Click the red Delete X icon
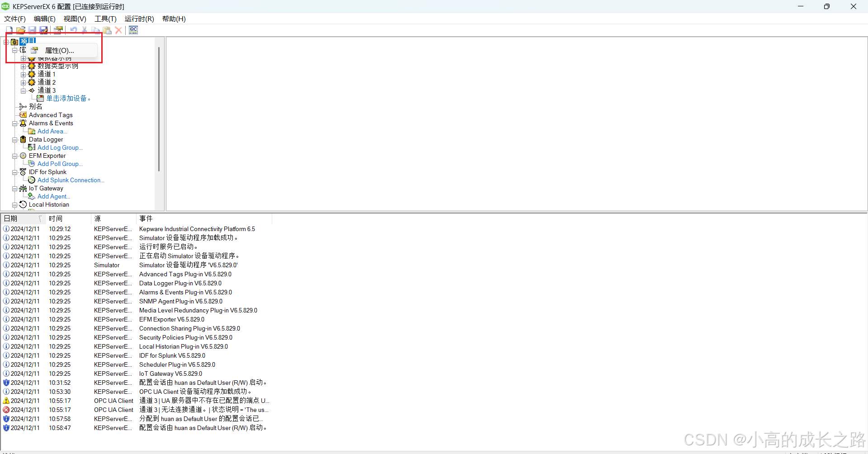The width and height of the screenshot is (868, 454). pyautogui.click(x=118, y=30)
